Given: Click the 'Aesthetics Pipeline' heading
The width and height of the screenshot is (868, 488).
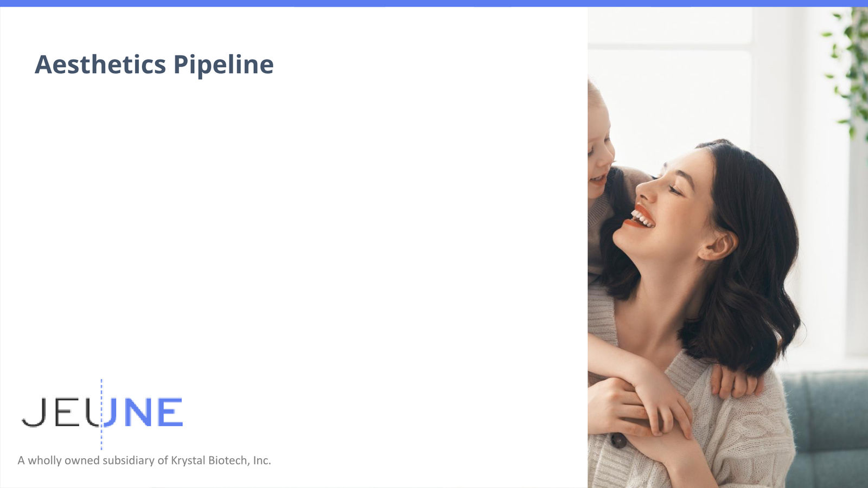Looking at the screenshot, I should point(154,65).
